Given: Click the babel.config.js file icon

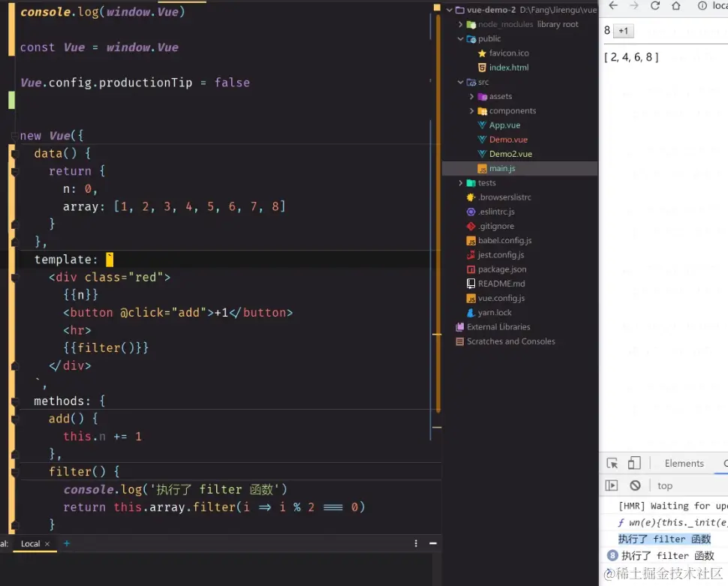Looking at the screenshot, I should 471,241.
